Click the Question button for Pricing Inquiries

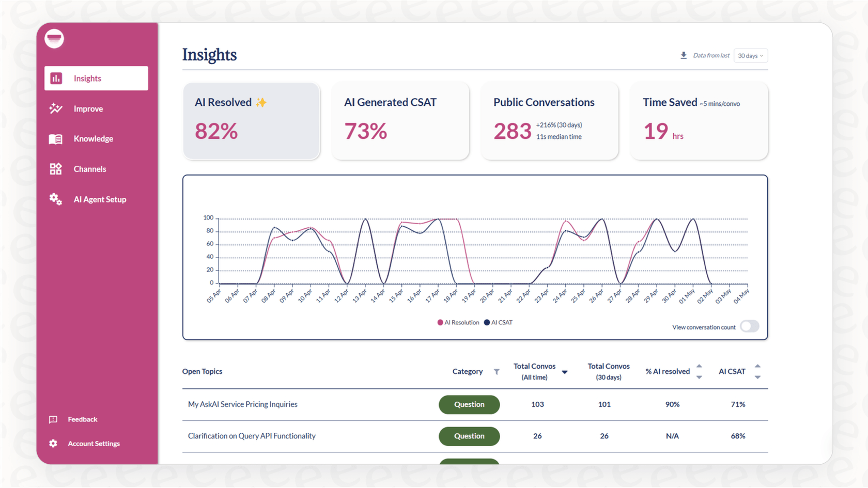pyautogui.click(x=469, y=404)
